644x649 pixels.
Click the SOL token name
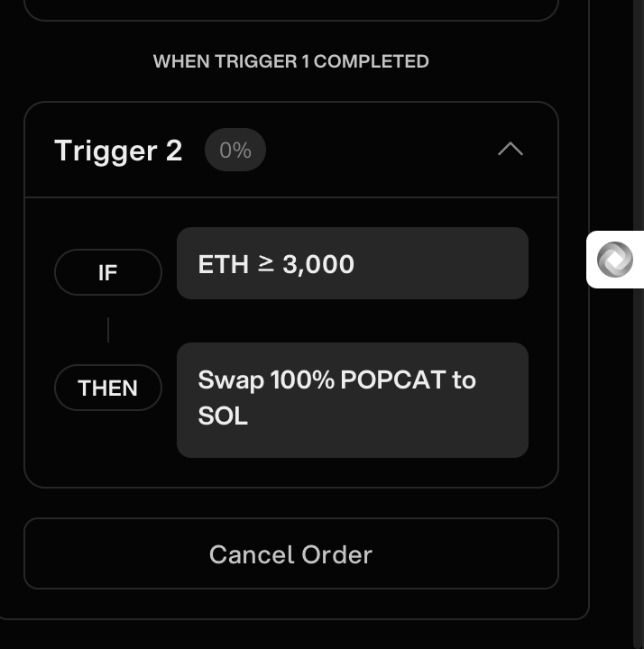pyautogui.click(x=223, y=416)
